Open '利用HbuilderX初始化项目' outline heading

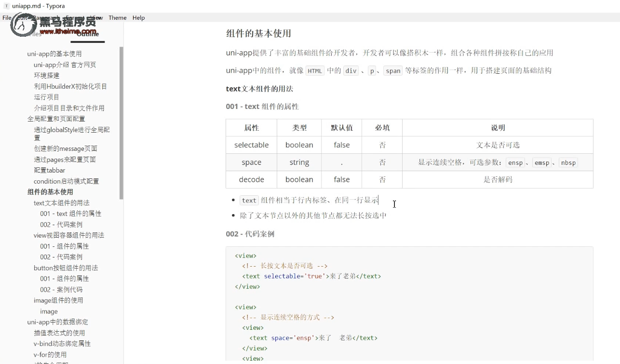point(70,86)
